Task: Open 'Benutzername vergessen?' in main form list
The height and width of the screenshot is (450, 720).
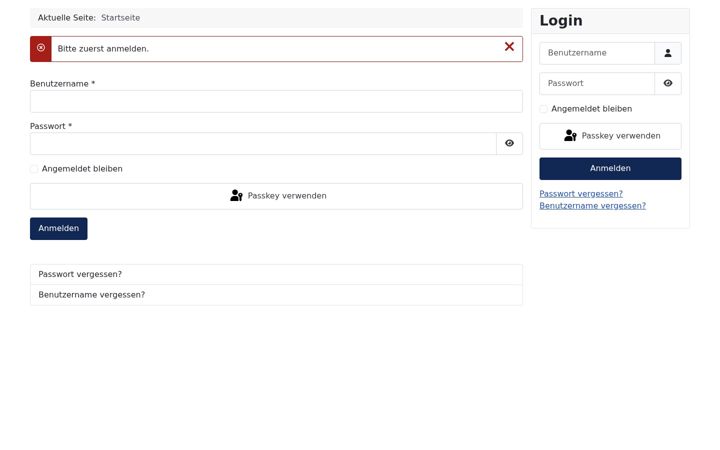Action: (276, 295)
